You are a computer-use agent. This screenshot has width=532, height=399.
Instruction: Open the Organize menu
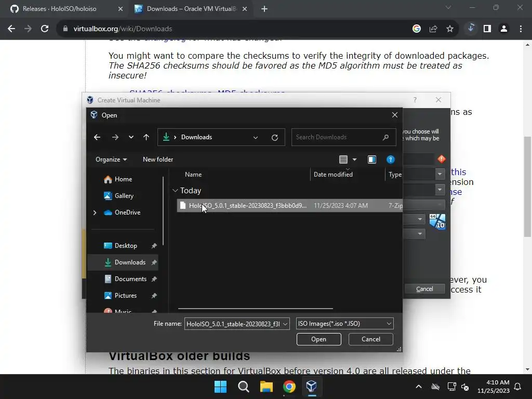pos(111,159)
